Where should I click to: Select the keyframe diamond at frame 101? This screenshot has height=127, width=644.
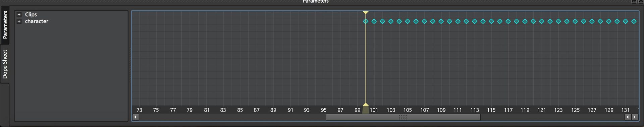[374, 21]
